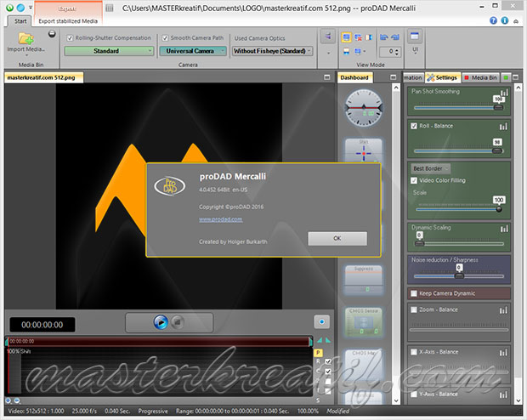527x420 pixels.
Task: Click the CMOS Sensor dashboard widget
Action: tap(364, 322)
